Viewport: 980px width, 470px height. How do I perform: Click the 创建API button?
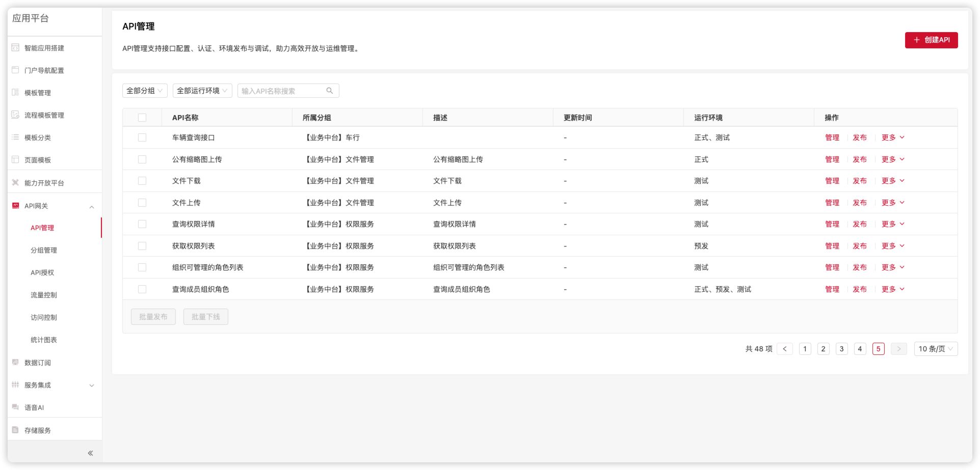pos(931,40)
